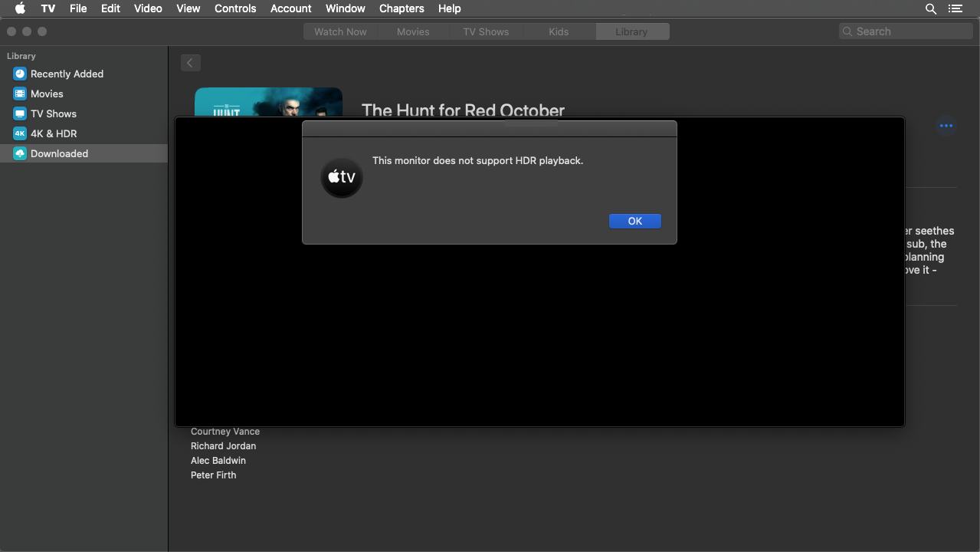Viewport: 980px width, 552px height.
Task: Click cast member Richard Jordan
Action: tap(224, 446)
